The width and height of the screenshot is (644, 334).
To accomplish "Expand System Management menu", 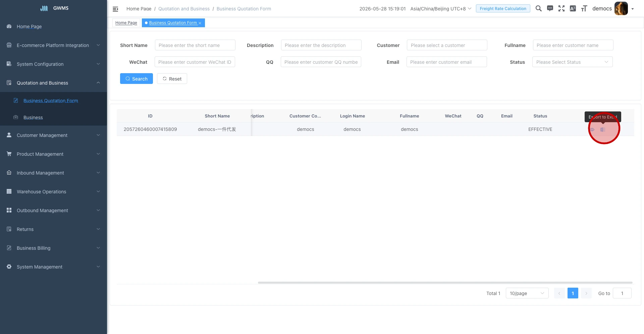I will [x=54, y=267].
